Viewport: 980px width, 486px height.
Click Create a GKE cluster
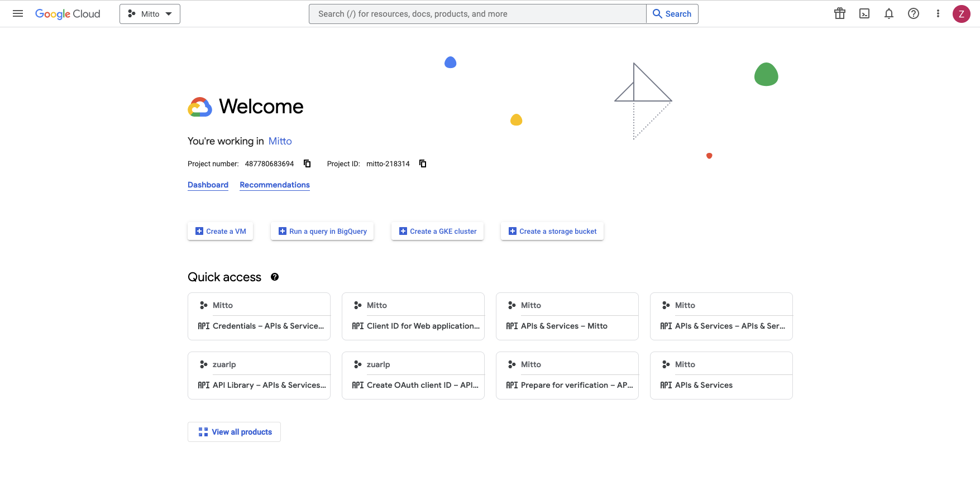tap(438, 231)
